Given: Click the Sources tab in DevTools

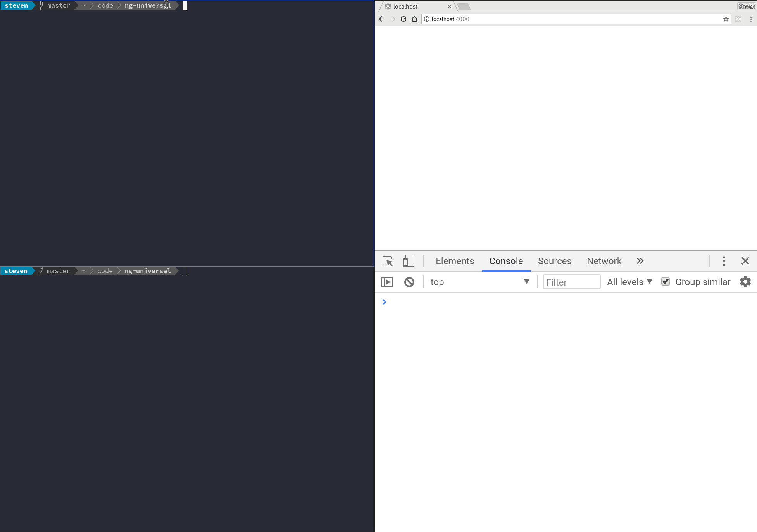Looking at the screenshot, I should point(554,261).
